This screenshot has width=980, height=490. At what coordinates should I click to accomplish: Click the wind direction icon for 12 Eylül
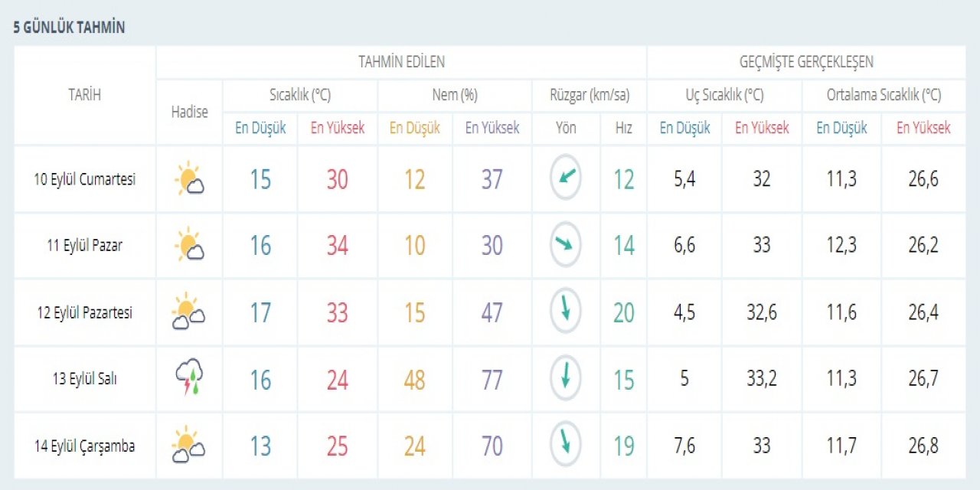tap(566, 312)
